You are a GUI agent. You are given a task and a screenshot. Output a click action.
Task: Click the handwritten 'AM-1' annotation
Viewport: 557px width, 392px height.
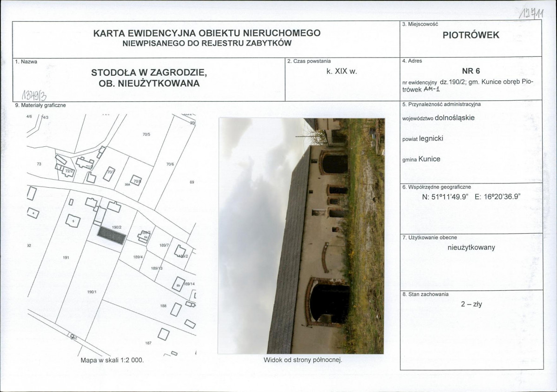(431, 89)
